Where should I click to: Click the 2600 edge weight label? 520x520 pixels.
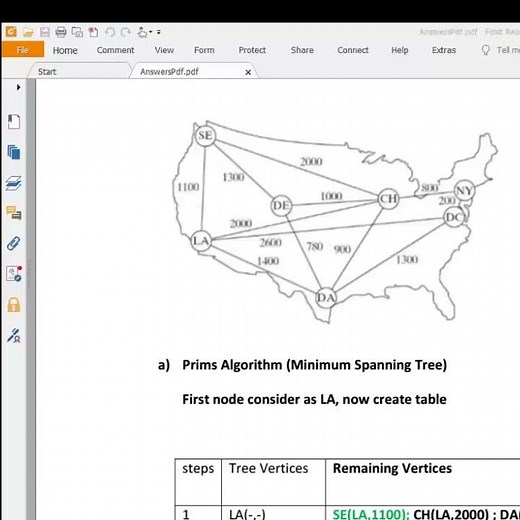(x=271, y=242)
